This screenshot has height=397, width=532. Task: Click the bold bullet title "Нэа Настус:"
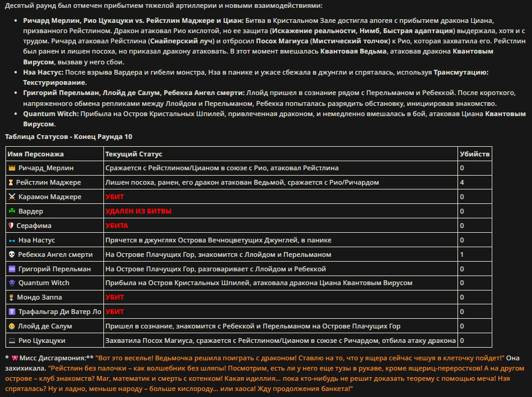[43, 72]
